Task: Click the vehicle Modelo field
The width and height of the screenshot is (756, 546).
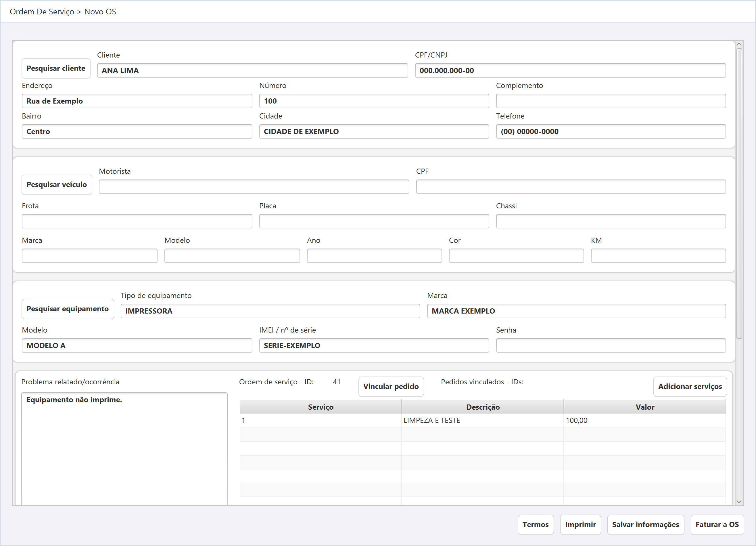Action: [232, 255]
